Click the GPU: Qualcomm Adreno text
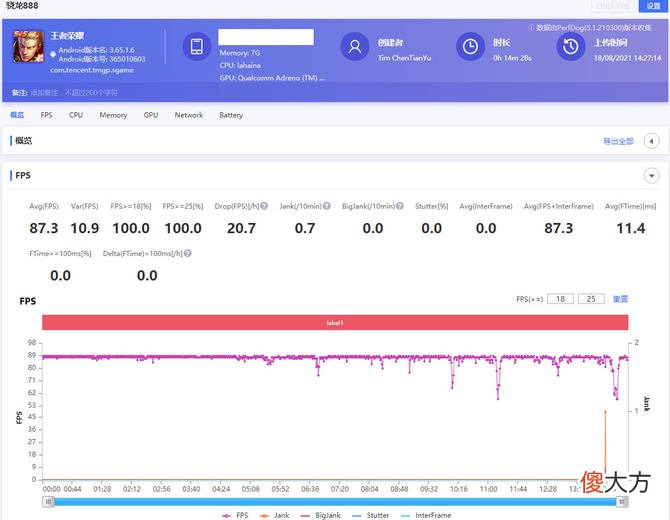 tap(272, 78)
